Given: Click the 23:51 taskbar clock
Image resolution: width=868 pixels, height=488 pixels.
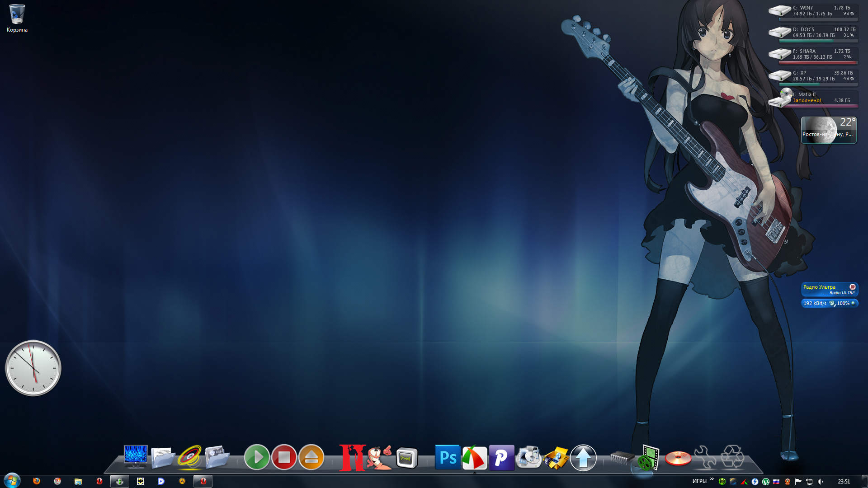Looking at the screenshot, I should point(844,482).
